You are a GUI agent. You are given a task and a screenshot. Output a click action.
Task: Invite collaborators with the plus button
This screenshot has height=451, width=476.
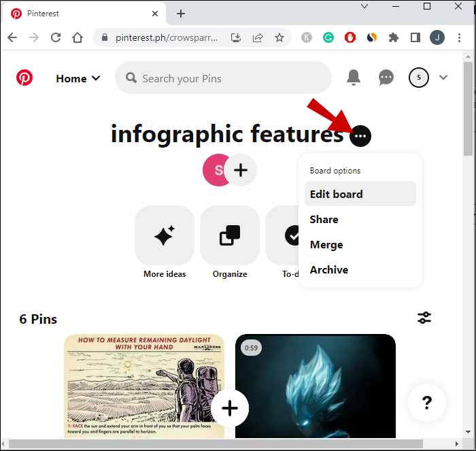click(x=241, y=170)
